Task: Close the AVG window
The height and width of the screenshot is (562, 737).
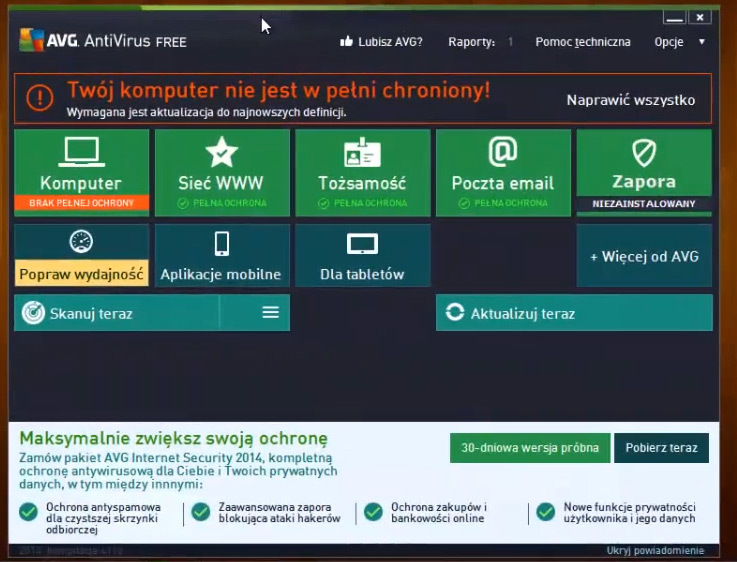Action: coord(700,17)
